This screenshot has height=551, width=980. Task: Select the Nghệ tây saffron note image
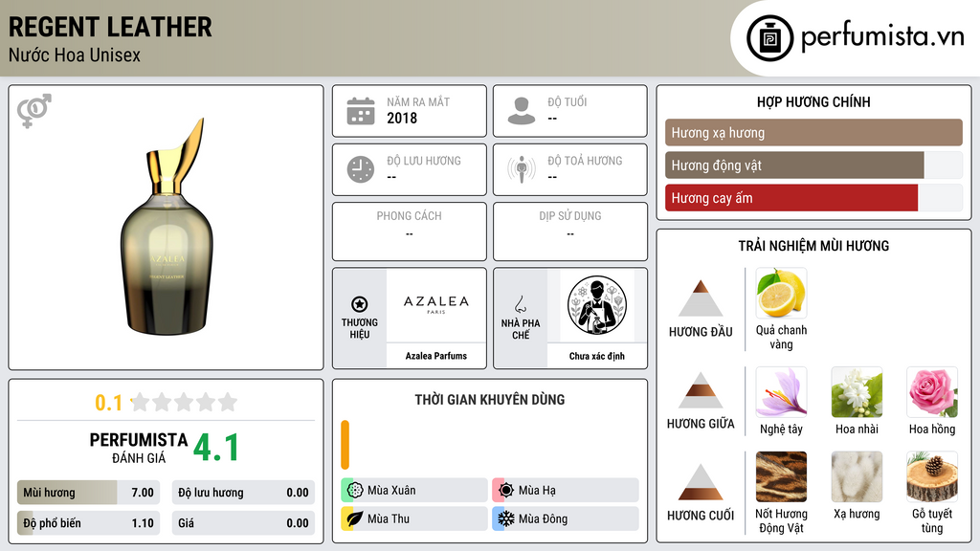[x=781, y=392]
